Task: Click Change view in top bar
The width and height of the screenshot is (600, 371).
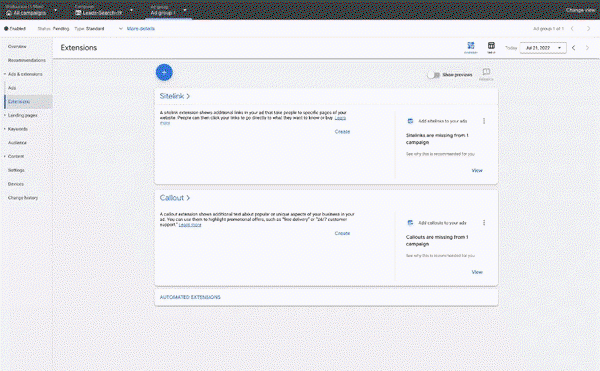Action: [580, 10]
